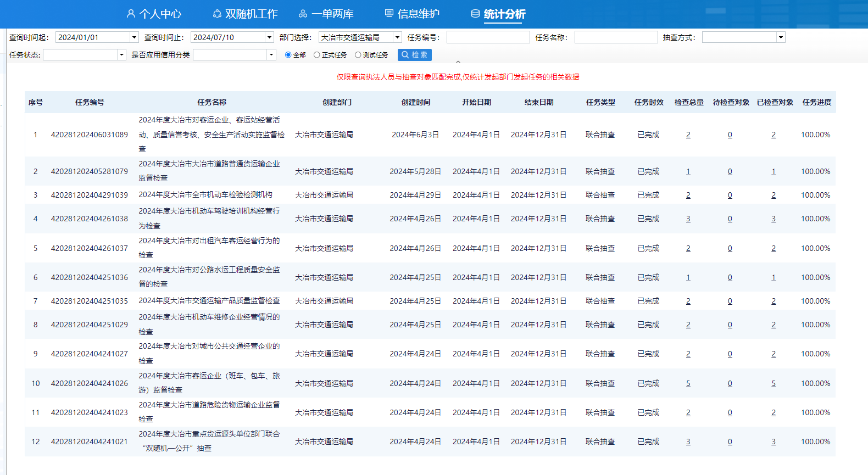Focus the 任务名称 input field
This screenshot has width=868, height=475.
tap(616, 37)
